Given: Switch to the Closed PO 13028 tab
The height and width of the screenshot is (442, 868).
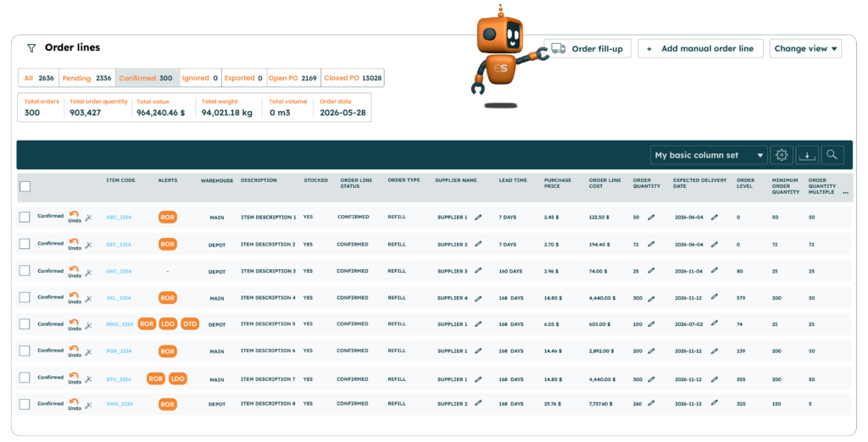Looking at the screenshot, I should 353,78.
